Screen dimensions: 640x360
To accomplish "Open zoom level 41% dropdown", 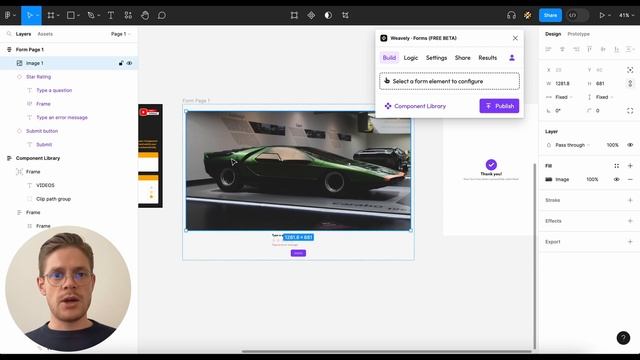I will [626, 16].
